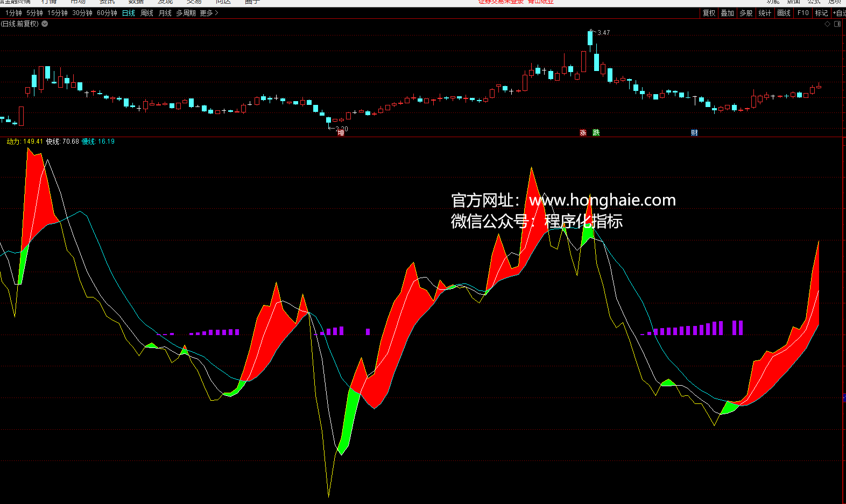Expand the 更多 periods menu
Viewport: 846px width, 504px height.
(209, 13)
